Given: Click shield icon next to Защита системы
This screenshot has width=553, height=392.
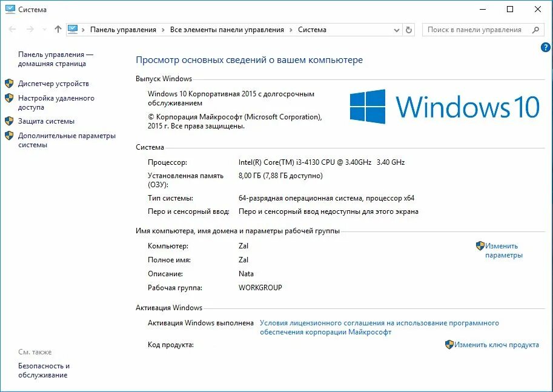Looking at the screenshot, I should (x=9, y=121).
